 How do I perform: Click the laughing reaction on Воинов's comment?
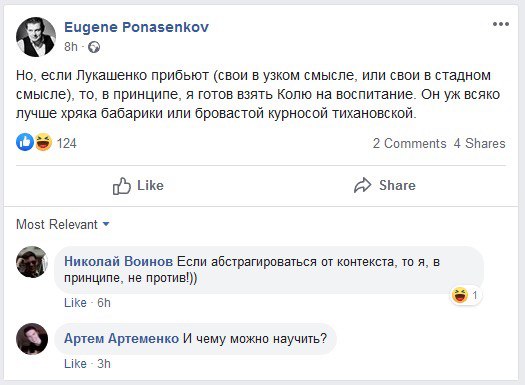[460, 295]
